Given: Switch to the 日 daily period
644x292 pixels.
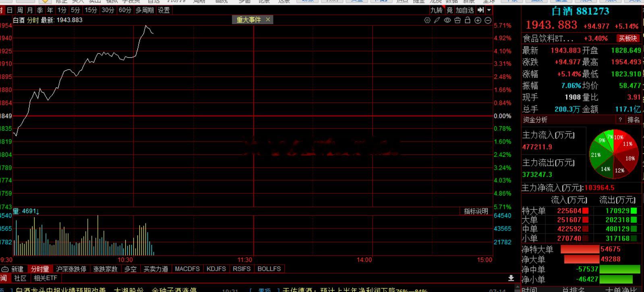Looking at the screenshot, I should [x=10, y=10].
